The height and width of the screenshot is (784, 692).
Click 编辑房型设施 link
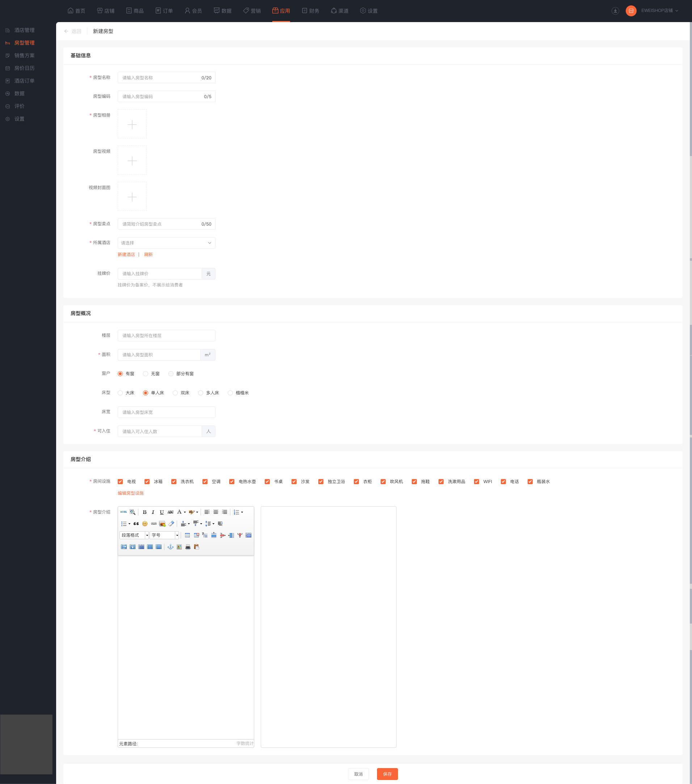click(130, 493)
